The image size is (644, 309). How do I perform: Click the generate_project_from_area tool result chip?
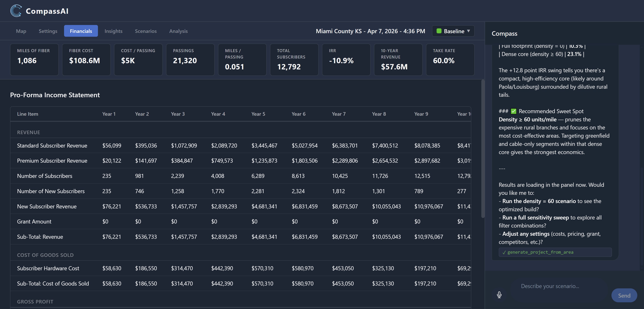point(555,252)
